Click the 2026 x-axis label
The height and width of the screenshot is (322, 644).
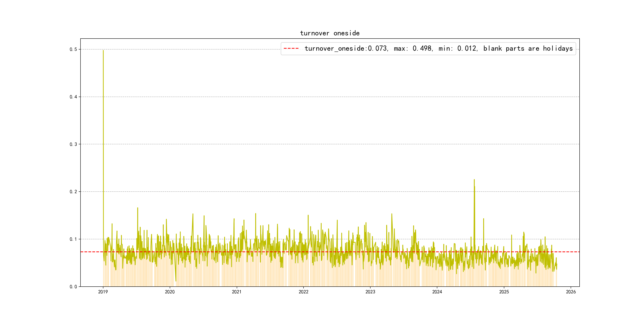(571, 292)
